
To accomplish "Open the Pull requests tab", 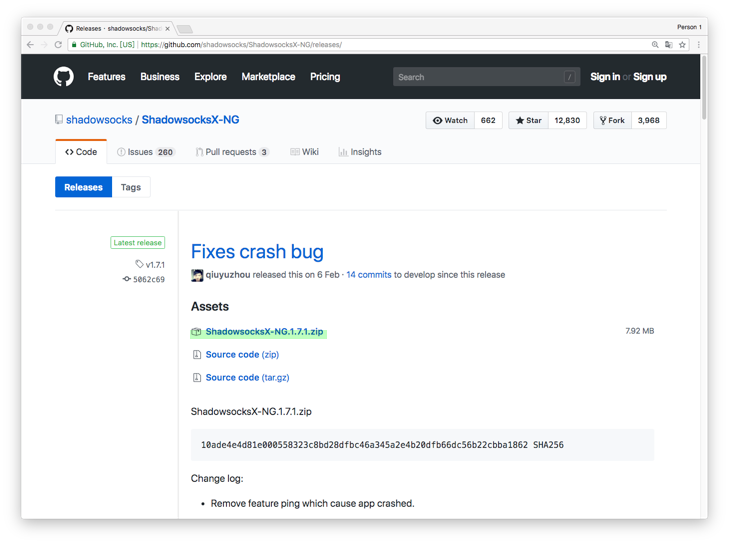I will point(232,152).
